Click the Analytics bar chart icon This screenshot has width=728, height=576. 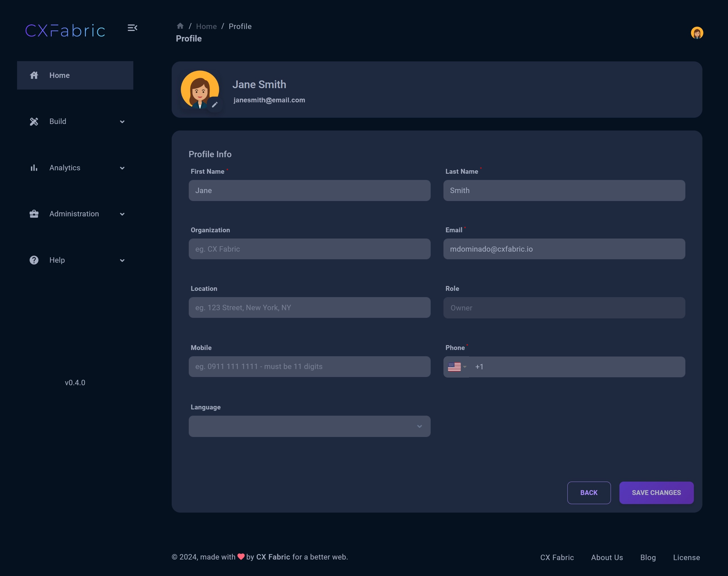tap(34, 168)
